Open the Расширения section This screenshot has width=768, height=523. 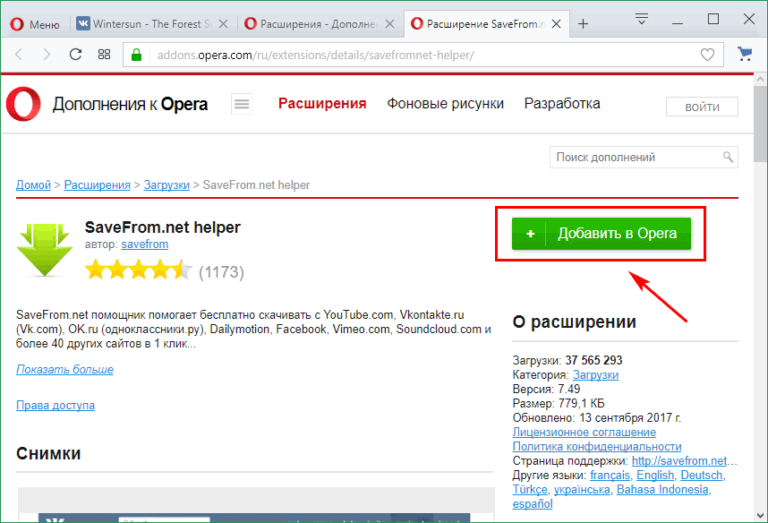pos(322,103)
